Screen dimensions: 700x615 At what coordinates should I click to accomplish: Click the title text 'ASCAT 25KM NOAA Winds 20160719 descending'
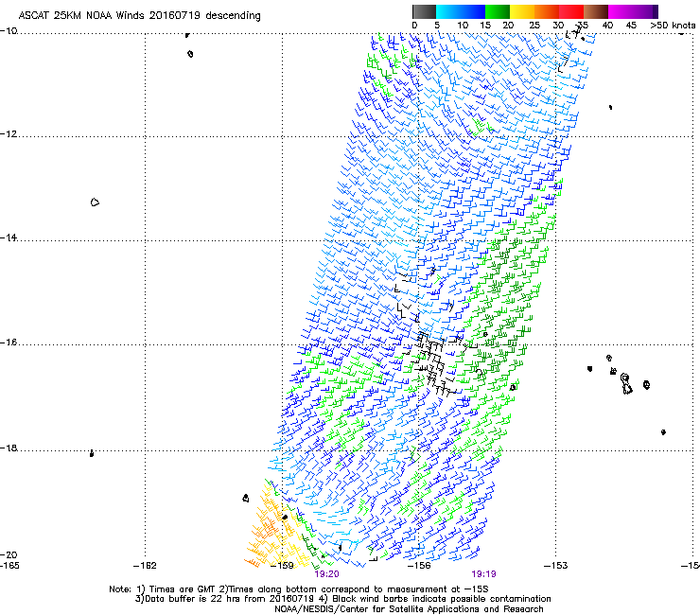click(x=139, y=15)
